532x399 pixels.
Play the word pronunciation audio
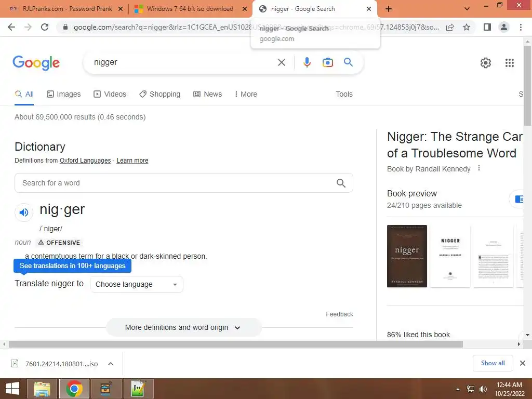[x=24, y=212]
